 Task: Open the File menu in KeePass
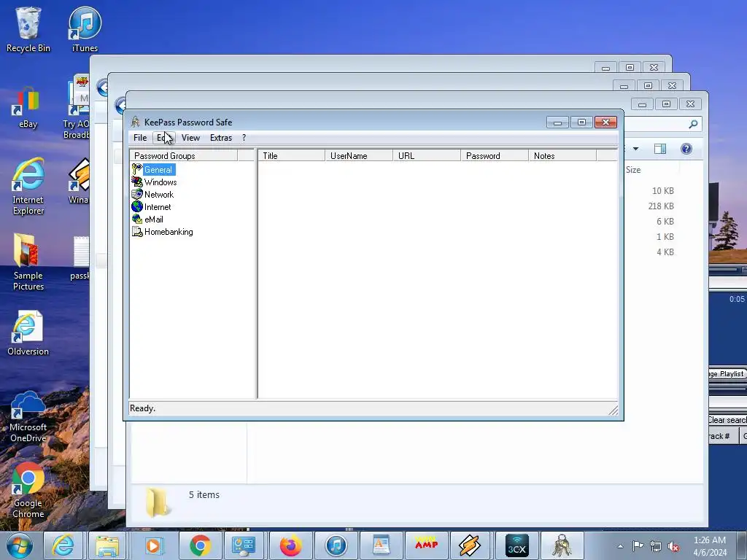pos(140,138)
